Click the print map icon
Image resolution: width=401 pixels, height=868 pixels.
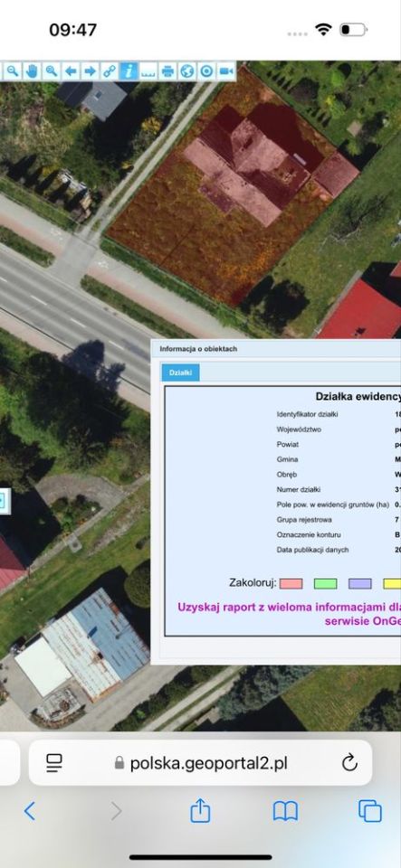pyautogui.click(x=167, y=71)
